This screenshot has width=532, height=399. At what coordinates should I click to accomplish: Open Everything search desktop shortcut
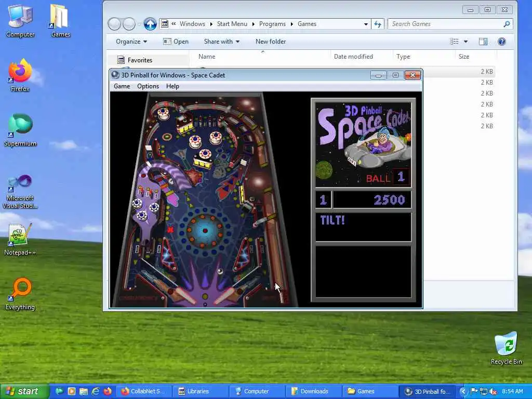[20, 294]
